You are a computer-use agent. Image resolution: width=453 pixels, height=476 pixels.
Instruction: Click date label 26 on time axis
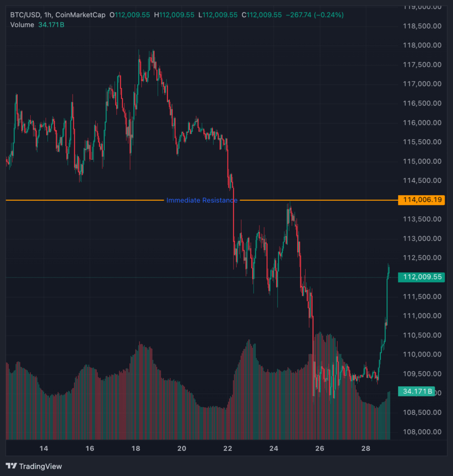[x=320, y=449]
